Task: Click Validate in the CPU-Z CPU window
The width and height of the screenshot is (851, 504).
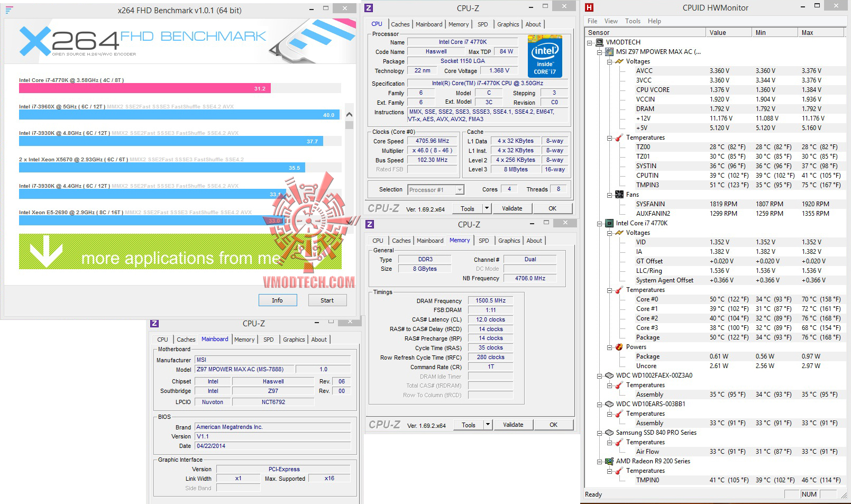Action: (512, 208)
